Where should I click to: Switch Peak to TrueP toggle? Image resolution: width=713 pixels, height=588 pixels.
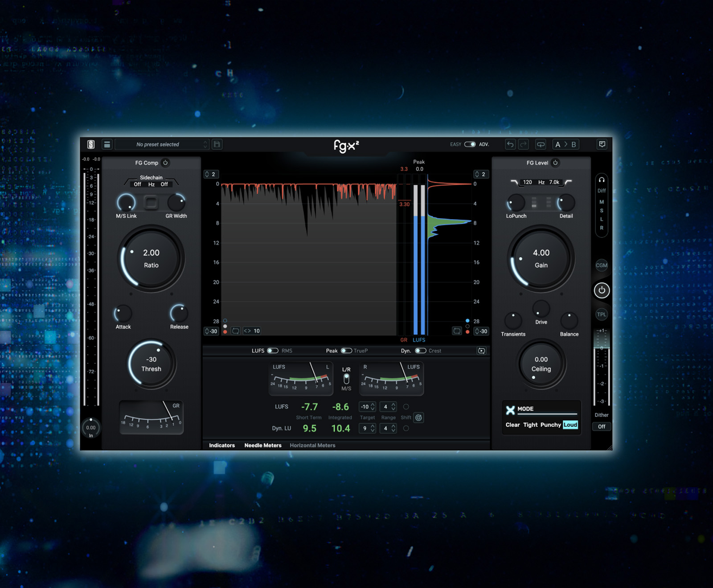click(346, 351)
